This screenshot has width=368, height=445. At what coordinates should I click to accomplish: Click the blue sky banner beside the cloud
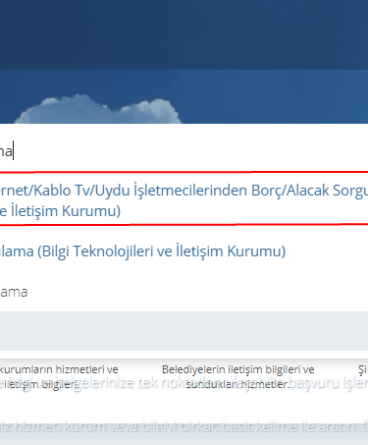point(273,97)
